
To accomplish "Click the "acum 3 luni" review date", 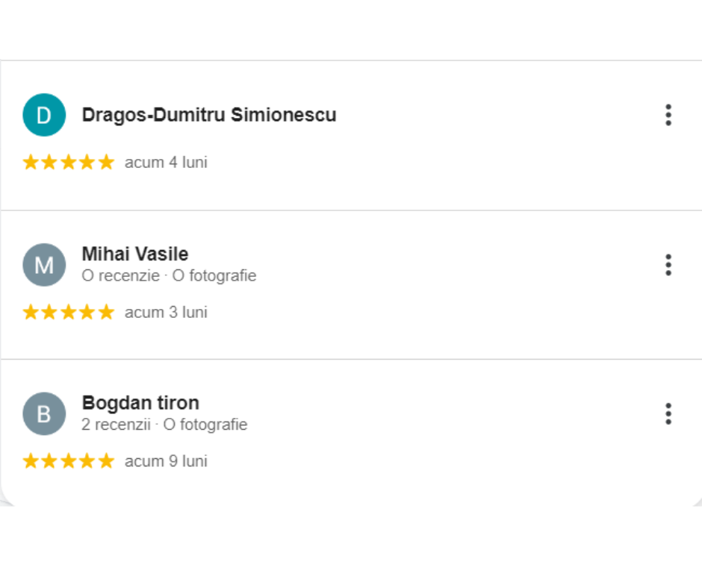I will point(166,313).
